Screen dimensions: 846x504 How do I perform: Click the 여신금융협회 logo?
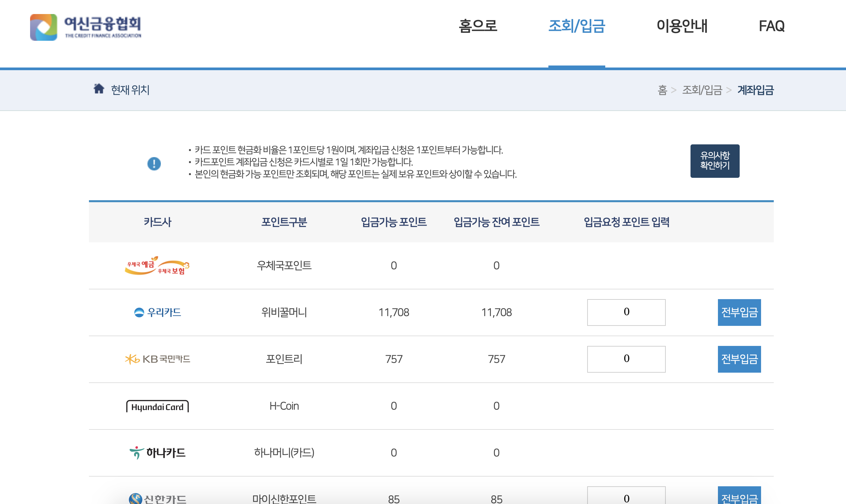86,27
